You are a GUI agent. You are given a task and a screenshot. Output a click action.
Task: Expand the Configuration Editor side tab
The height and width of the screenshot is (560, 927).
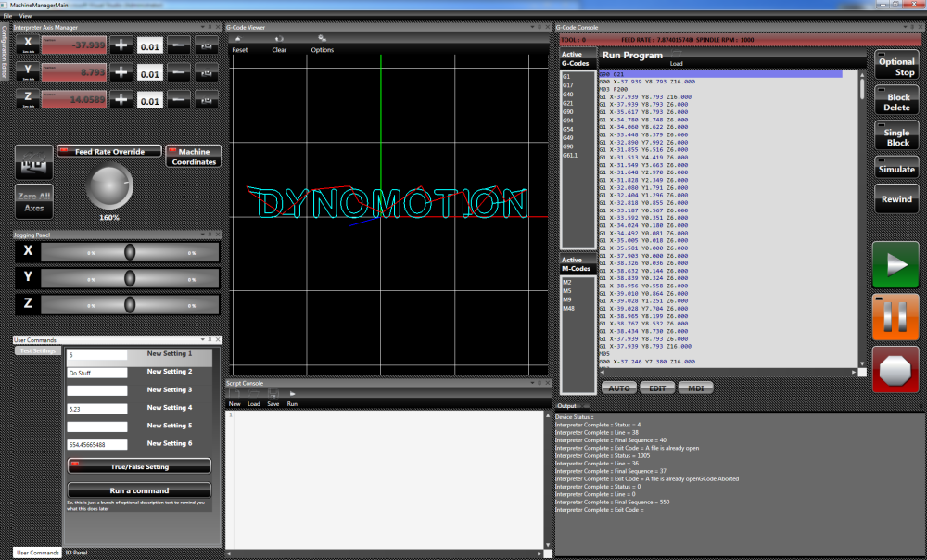pos(4,52)
